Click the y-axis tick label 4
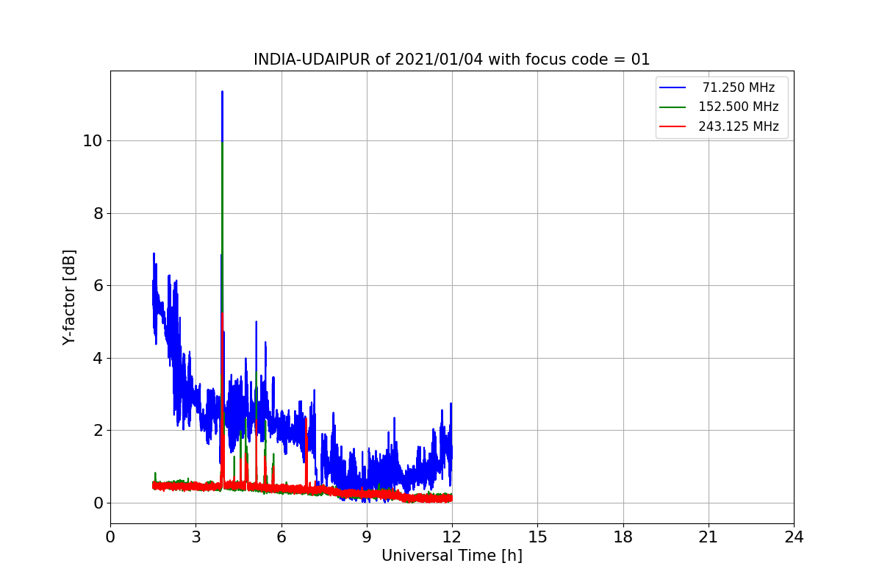Screen dimensions: 882x588 pyautogui.click(x=96, y=358)
